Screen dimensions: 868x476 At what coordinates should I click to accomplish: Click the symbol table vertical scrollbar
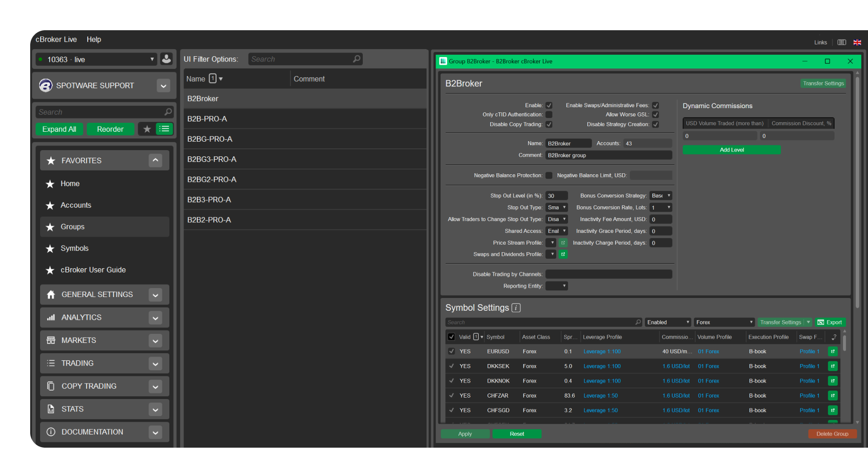[844, 343]
